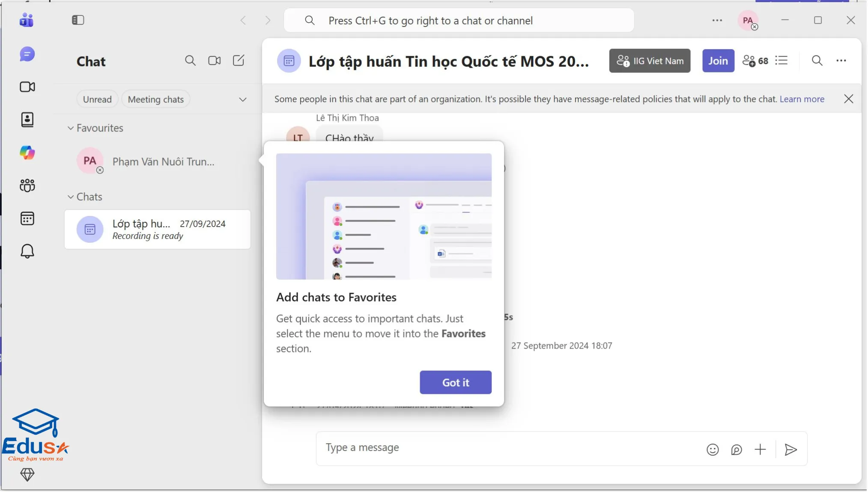Click the IIG Viet Nam organization button

650,61
